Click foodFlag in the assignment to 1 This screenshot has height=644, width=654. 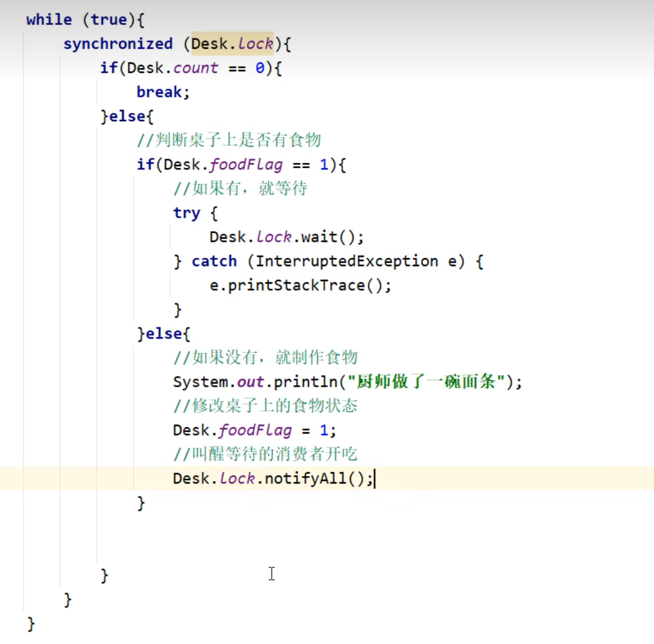pyautogui.click(x=255, y=430)
